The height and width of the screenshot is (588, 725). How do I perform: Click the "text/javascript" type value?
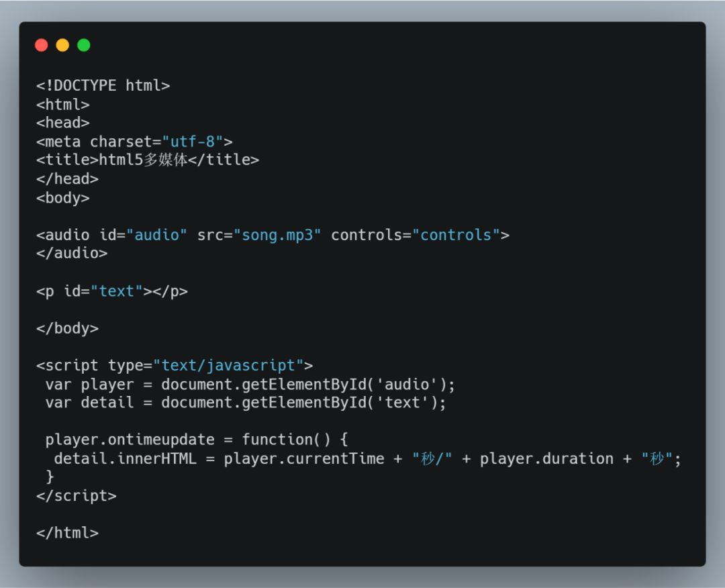pos(228,366)
